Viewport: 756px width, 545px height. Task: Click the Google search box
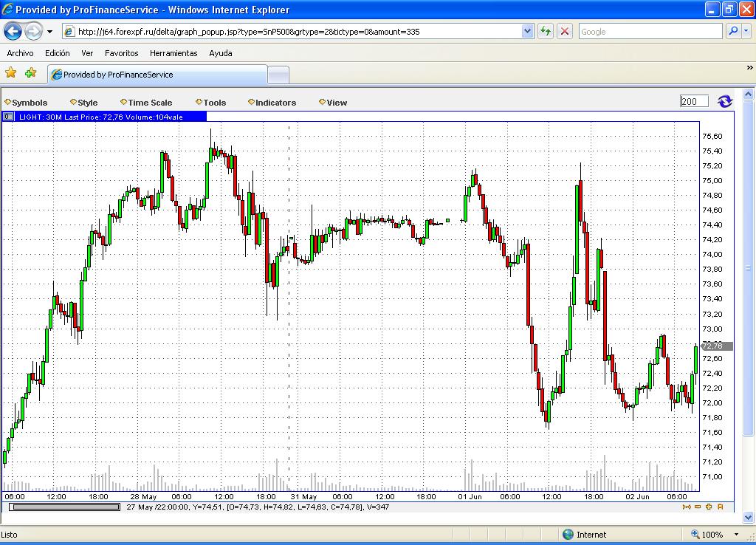(x=650, y=31)
